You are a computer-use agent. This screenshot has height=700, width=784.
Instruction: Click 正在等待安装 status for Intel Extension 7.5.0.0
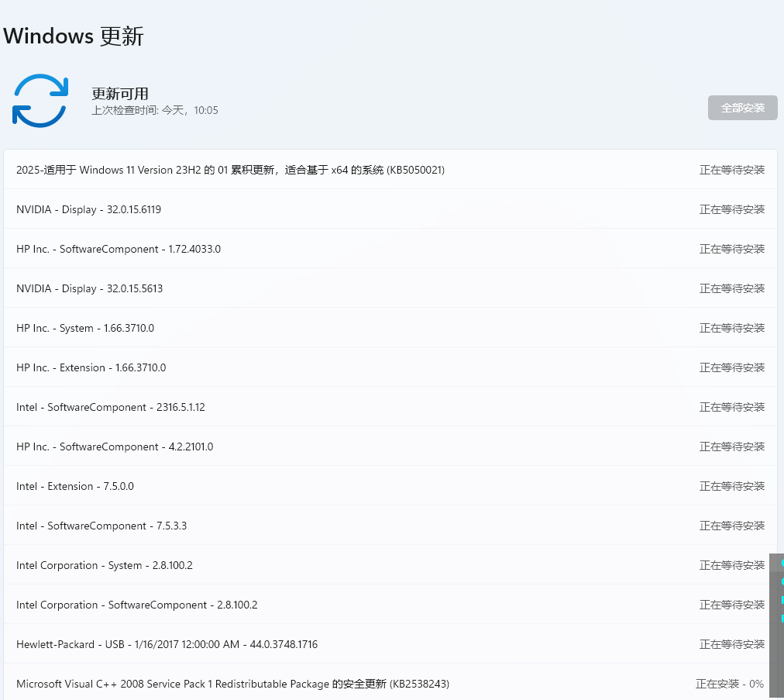pyautogui.click(x=732, y=486)
